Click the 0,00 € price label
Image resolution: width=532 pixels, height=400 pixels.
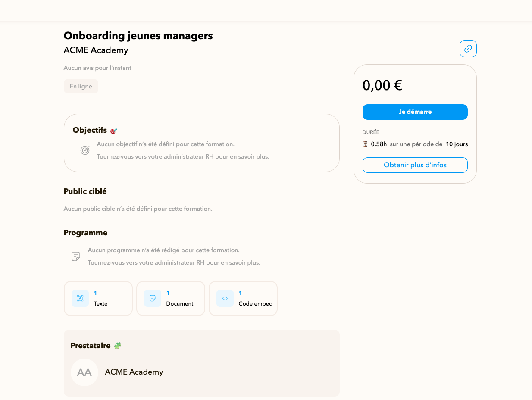click(x=382, y=85)
